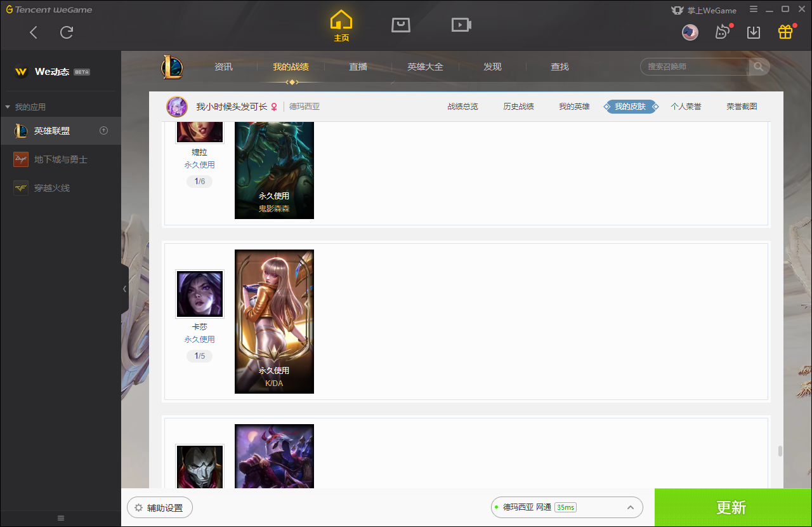Open the 发现 tab

(x=492, y=67)
